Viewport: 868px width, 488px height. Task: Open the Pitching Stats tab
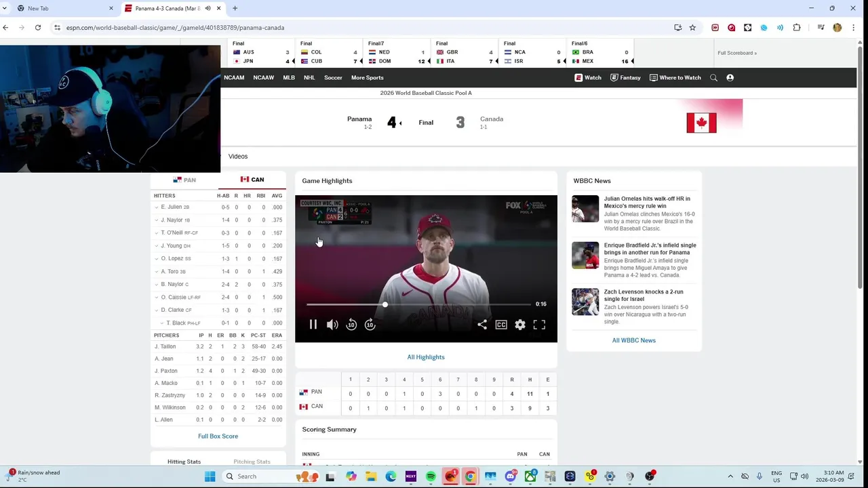pos(252,462)
